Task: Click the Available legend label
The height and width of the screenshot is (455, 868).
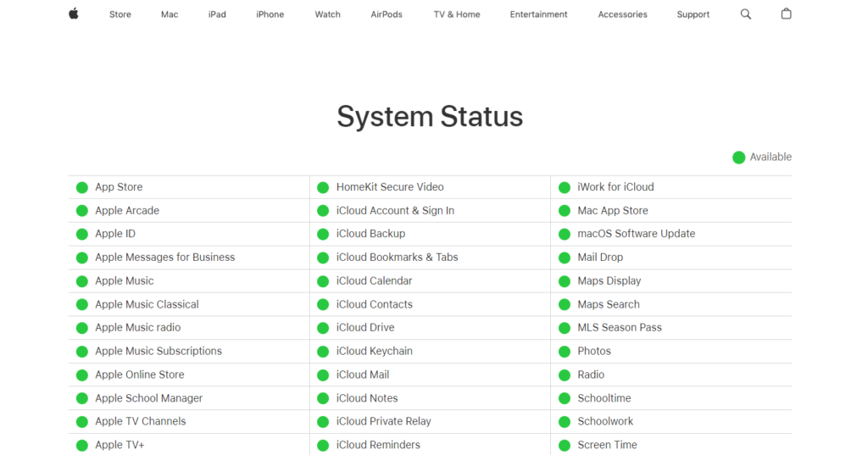Action: (771, 158)
